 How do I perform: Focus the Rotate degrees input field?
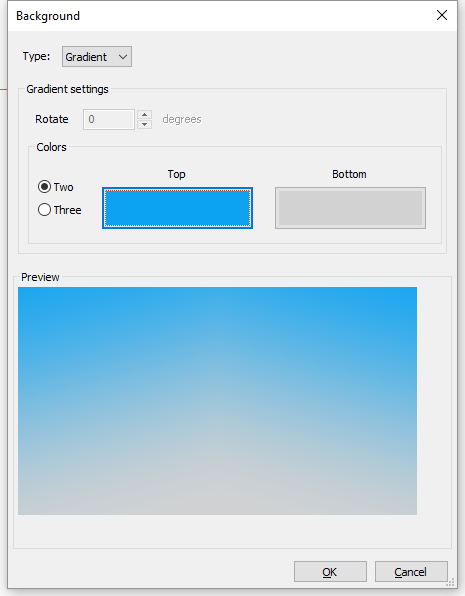[x=109, y=119]
